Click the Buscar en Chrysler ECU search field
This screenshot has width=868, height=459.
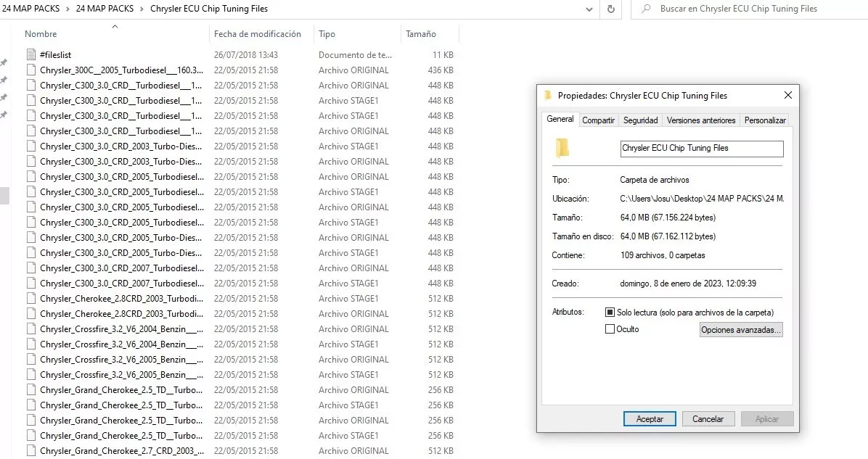coord(739,9)
